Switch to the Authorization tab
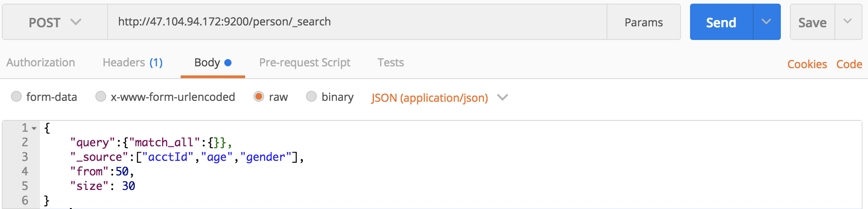 41,63
